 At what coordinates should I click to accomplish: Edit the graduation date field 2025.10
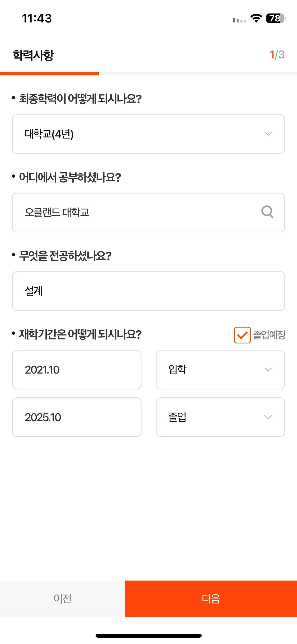[77, 417]
